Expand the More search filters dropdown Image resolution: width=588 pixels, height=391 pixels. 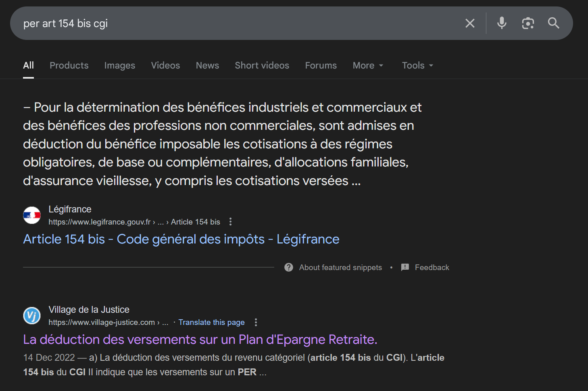pos(368,65)
